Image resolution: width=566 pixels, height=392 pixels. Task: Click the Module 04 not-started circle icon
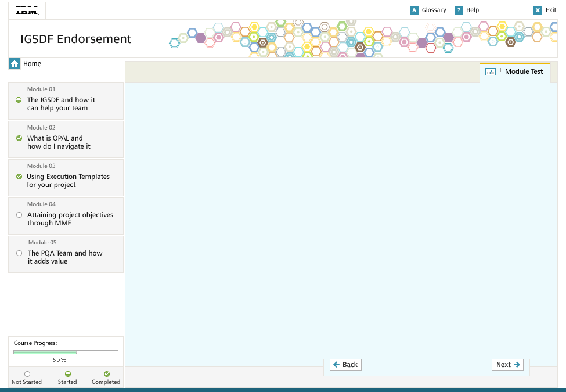coord(19,215)
